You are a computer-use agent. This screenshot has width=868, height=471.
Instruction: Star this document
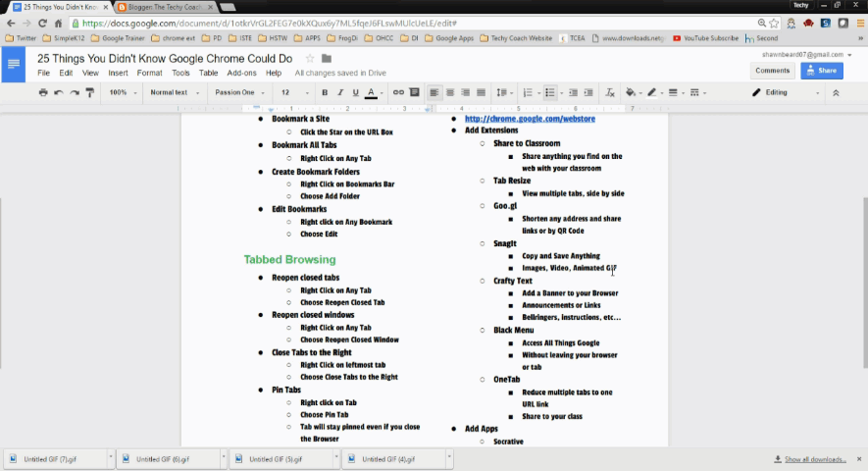(310, 59)
